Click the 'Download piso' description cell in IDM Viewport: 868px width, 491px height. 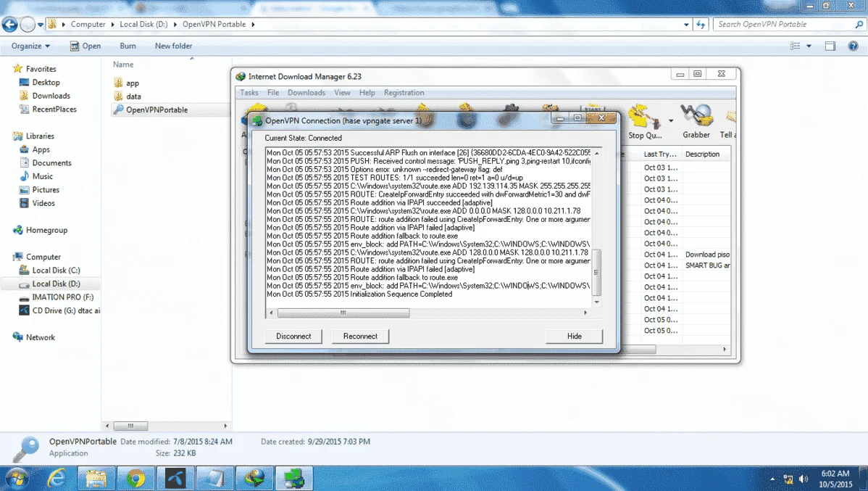point(707,255)
